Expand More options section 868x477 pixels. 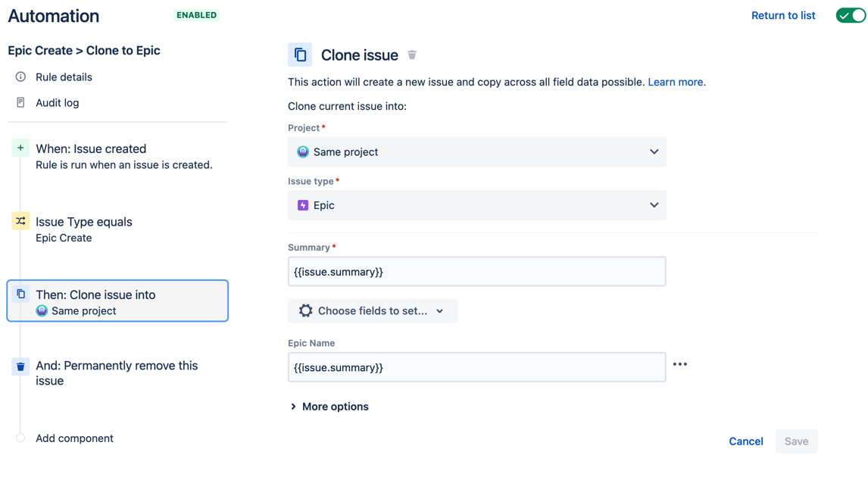point(329,407)
